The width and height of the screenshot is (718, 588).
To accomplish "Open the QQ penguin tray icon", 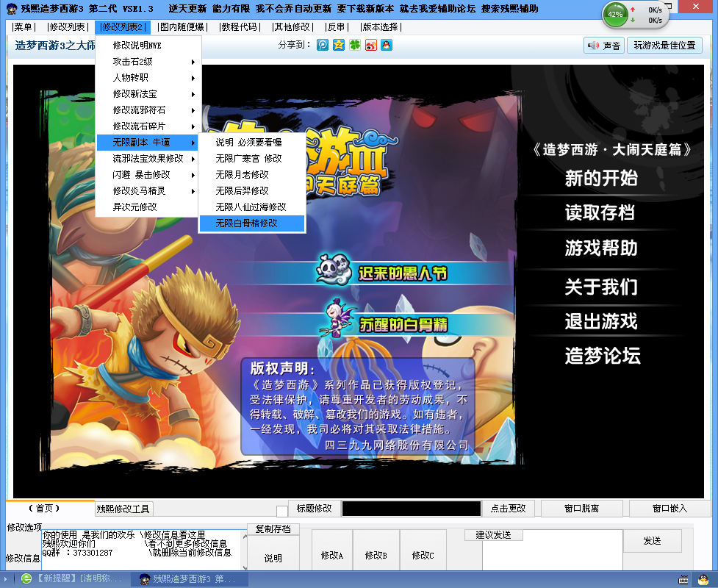I will (703, 579).
